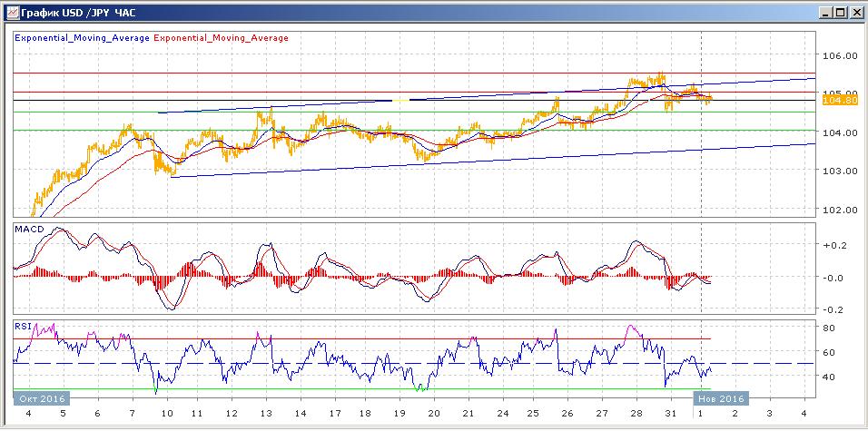Click the -0.2 MACD scale value
868x431 pixels.
pos(833,309)
